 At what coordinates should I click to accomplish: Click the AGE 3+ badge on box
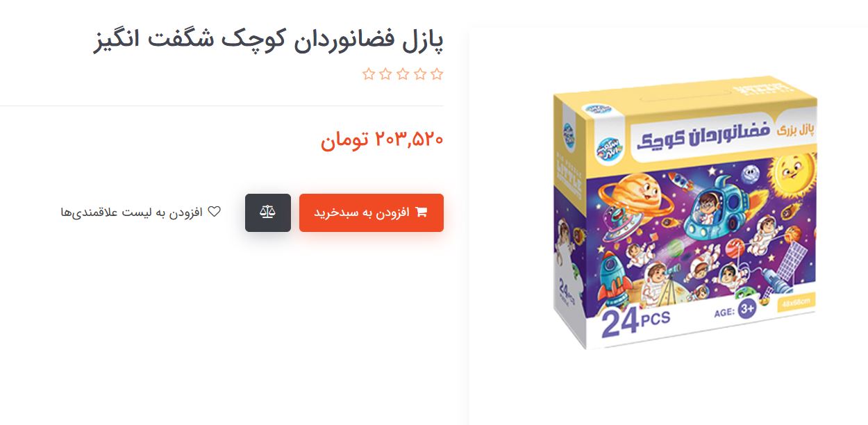coord(735,310)
